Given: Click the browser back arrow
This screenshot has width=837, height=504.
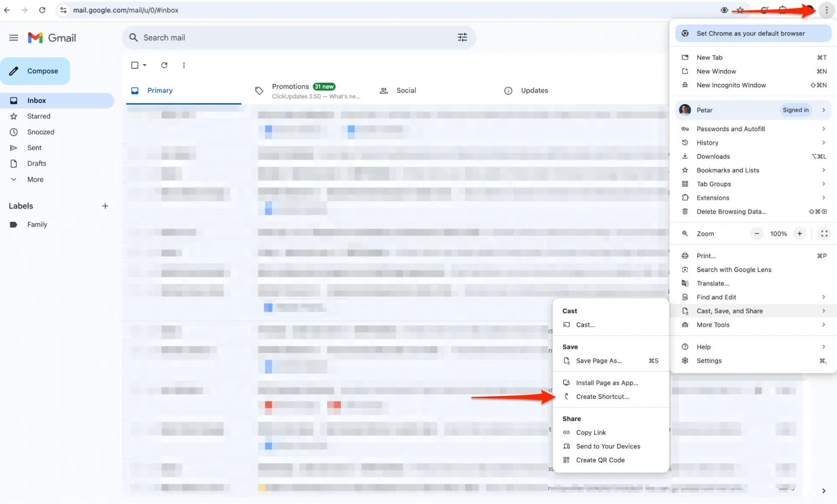Looking at the screenshot, I should pyautogui.click(x=7, y=10).
